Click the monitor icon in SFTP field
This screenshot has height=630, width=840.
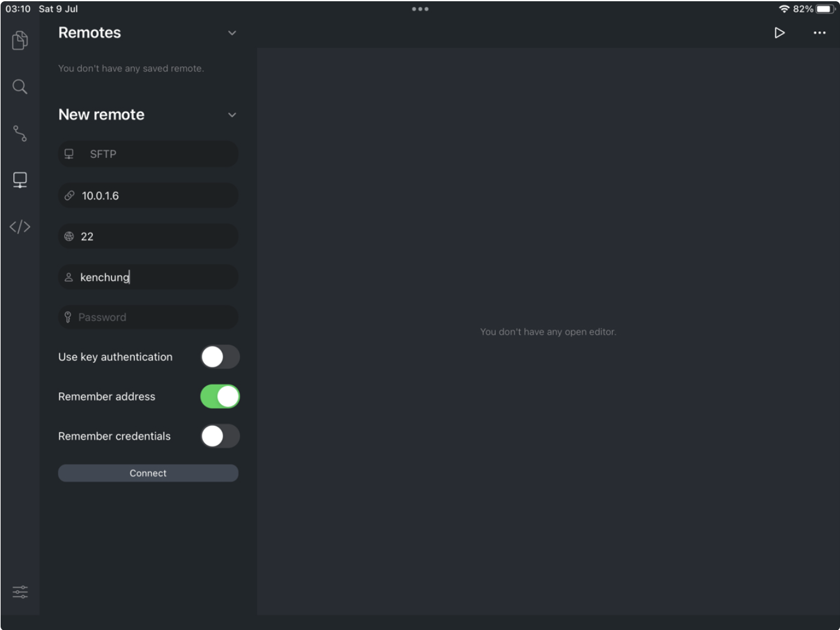click(69, 154)
